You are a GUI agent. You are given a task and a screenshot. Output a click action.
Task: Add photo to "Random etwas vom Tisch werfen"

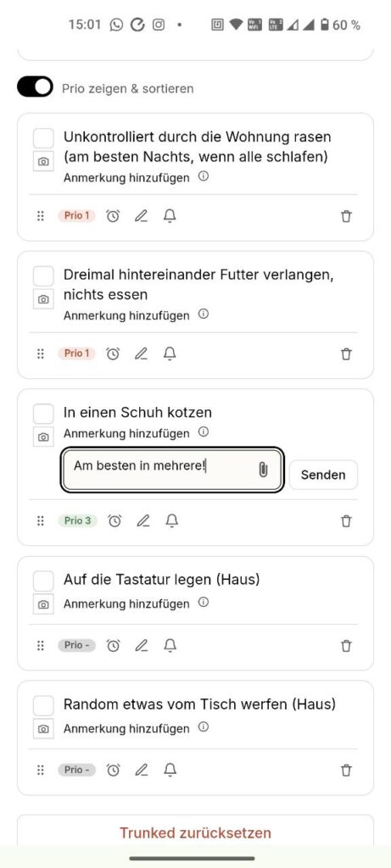tap(43, 728)
